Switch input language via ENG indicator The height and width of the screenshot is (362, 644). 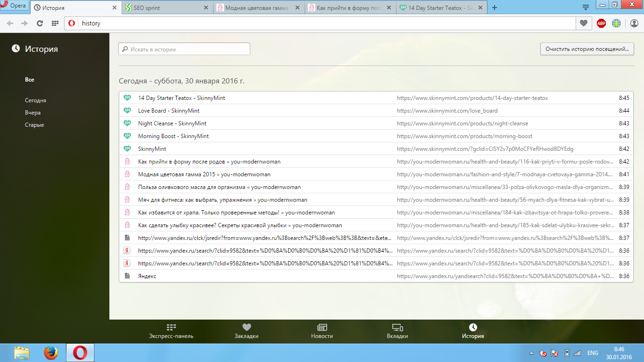click(x=593, y=353)
